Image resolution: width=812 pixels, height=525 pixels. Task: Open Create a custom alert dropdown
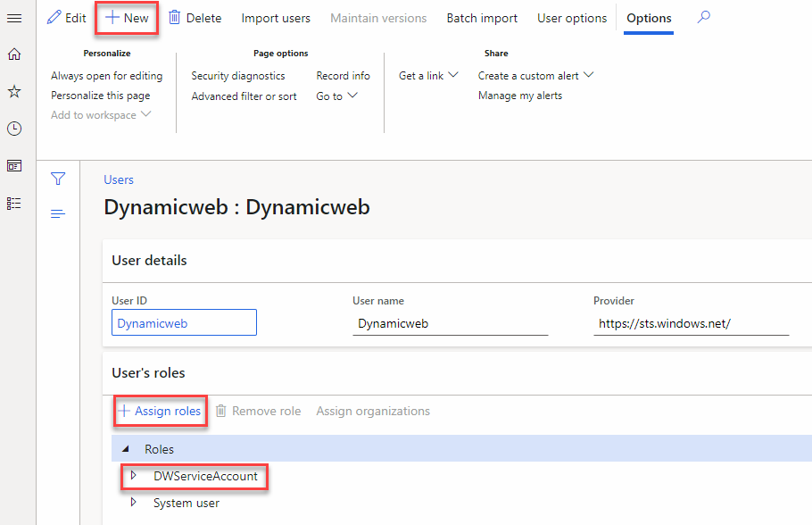(x=535, y=76)
